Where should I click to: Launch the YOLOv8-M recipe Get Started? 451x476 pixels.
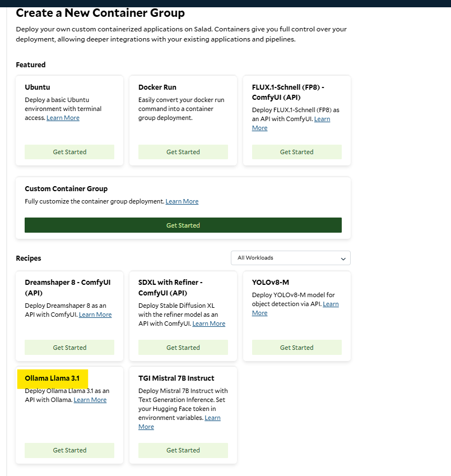point(296,347)
